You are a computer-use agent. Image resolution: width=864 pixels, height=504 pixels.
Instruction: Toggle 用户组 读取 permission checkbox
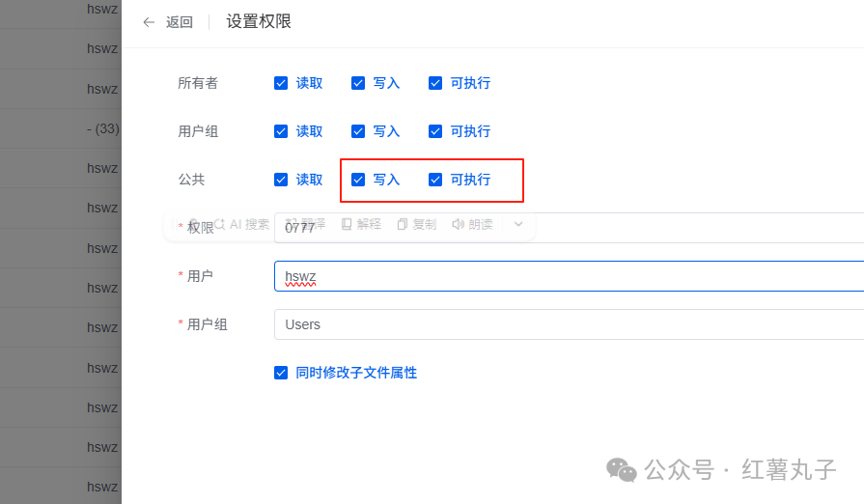click(x=281, y=131)
